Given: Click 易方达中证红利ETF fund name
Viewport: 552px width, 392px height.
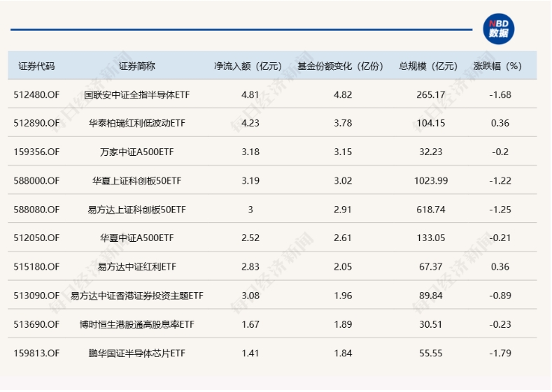Looking at the screenshot, I should (x=137, y=266).
